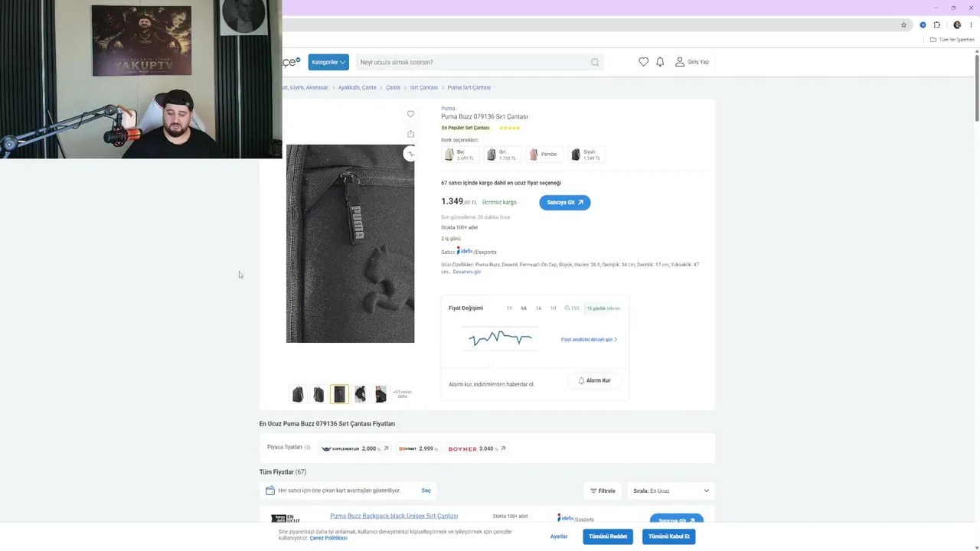
Task: Click the wallet card icon in notice
Action: pos(270,491)
